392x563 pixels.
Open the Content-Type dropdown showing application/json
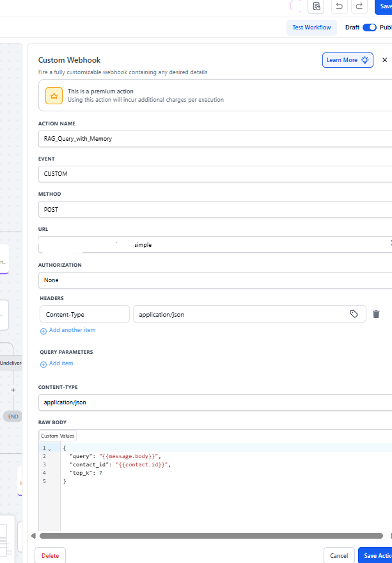(x=215, y=402)
